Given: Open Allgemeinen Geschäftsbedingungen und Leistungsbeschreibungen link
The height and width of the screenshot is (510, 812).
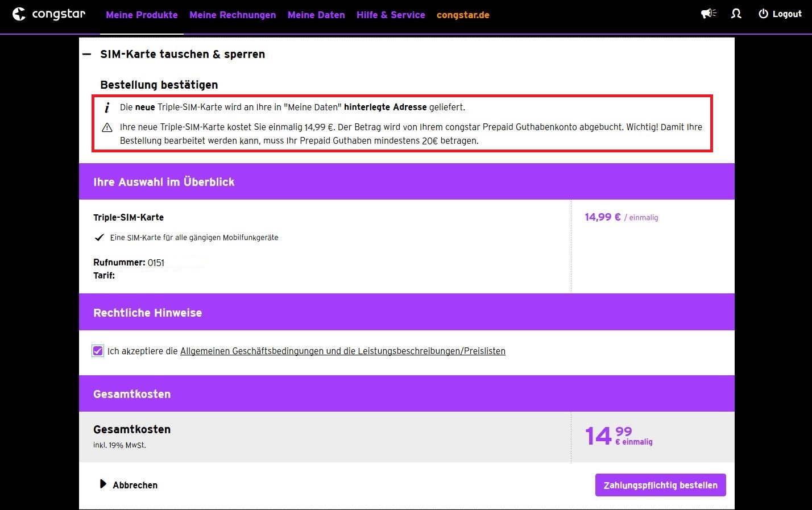Looking at the screenshot, I should (x=343, y=351).
